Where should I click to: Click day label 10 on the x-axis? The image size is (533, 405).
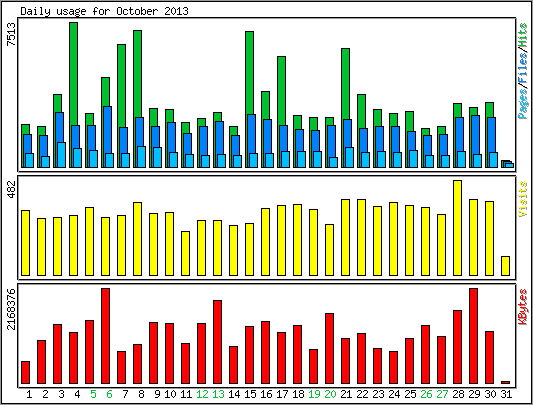170,394
